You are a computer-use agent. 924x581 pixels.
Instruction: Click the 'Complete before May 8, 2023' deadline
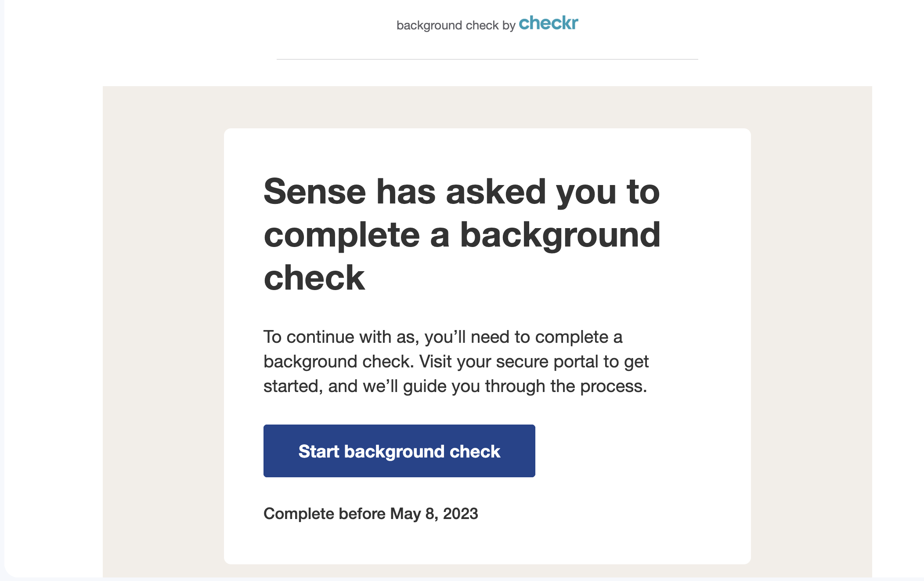(371, 513)
